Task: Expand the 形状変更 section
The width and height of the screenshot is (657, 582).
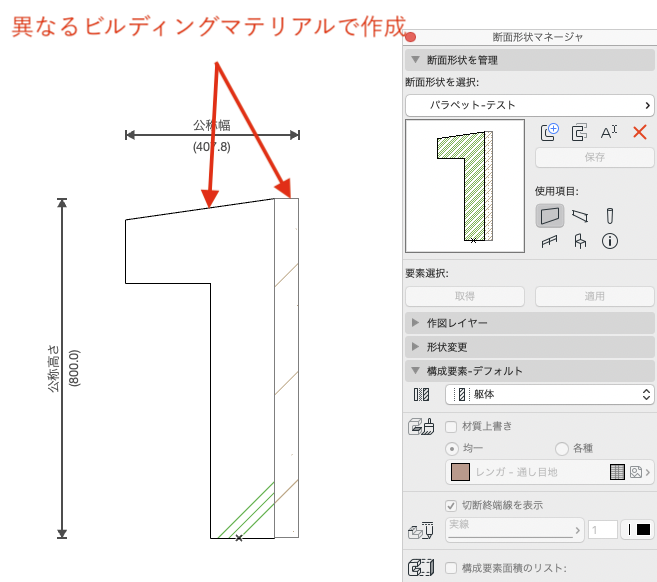Action: click(530, 347)
